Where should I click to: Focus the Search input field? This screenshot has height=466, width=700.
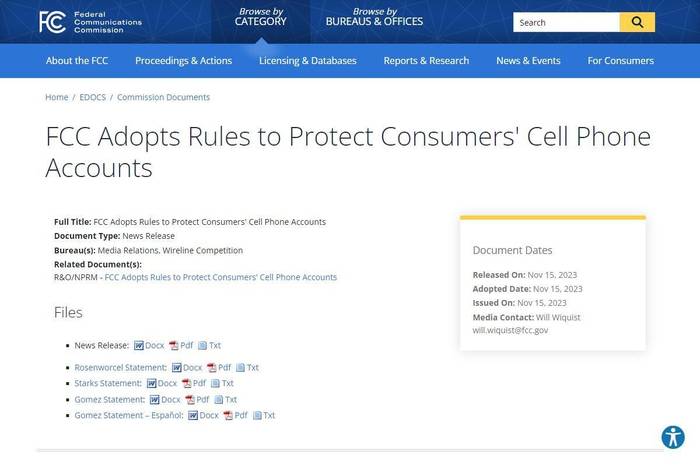566,22
